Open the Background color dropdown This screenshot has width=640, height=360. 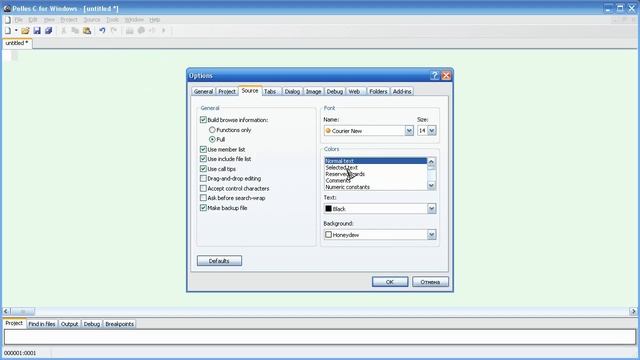(x=432, y=235)
